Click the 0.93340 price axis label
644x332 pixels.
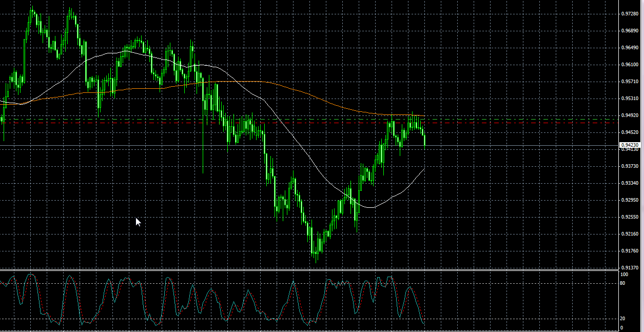630,183
